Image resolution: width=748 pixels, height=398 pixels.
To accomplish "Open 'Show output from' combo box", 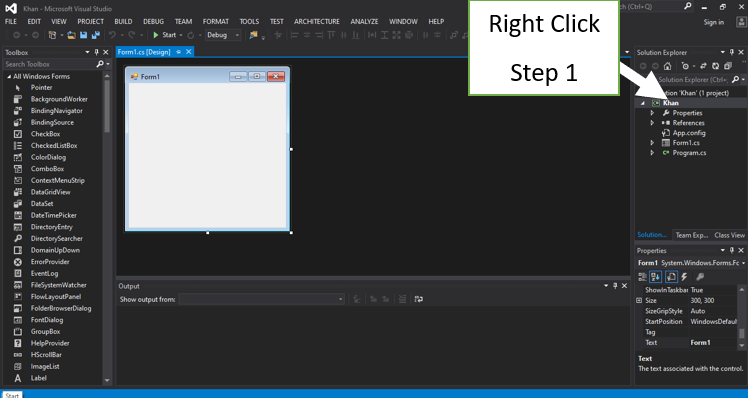I will click(x=262, y=299).
